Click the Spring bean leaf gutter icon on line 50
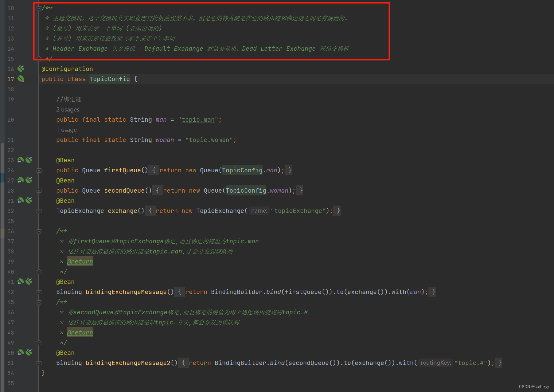The image size is (554, 392). click(29, 352)
